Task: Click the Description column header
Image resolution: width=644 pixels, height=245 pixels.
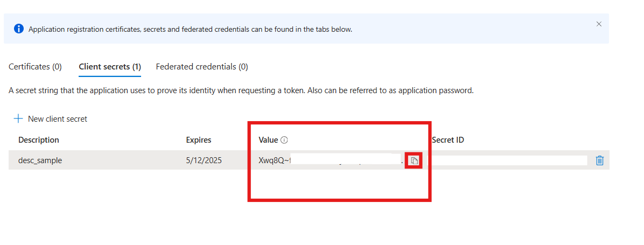Action: (x=39, y=140)
